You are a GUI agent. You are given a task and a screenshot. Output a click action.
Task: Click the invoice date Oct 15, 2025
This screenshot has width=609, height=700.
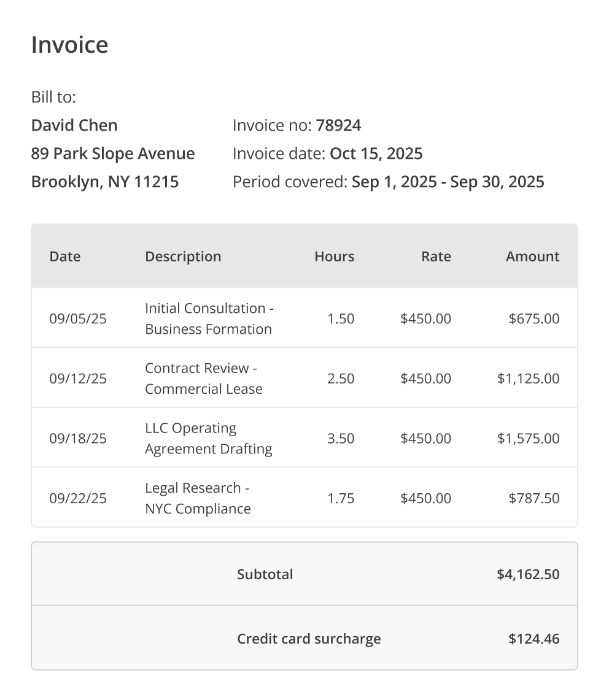tap(376, 153)
